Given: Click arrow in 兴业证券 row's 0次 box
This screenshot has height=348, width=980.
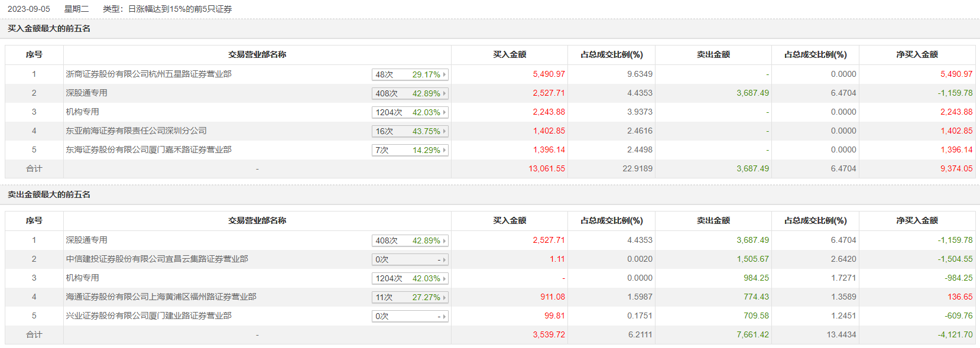Looking at the screenshot, I should (444, 317).
